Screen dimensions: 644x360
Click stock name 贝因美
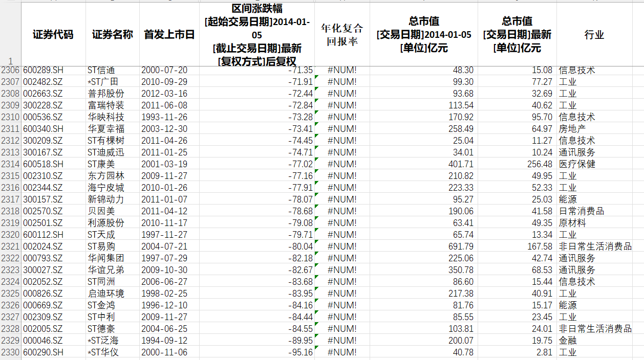point(101,211)
